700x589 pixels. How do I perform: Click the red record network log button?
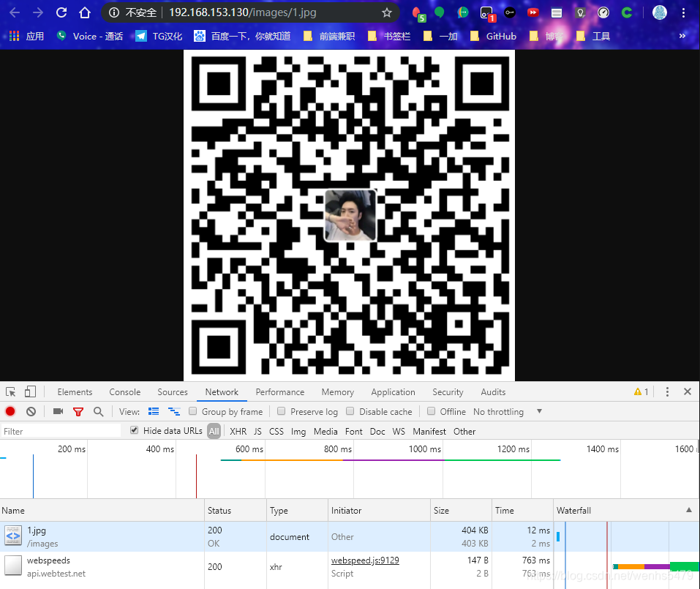(x=10, y=411)
